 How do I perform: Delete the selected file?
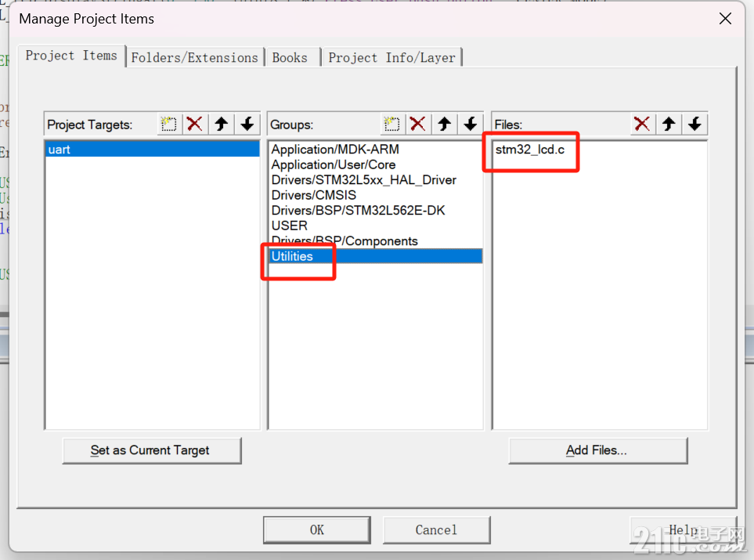[x=642, y=124]
